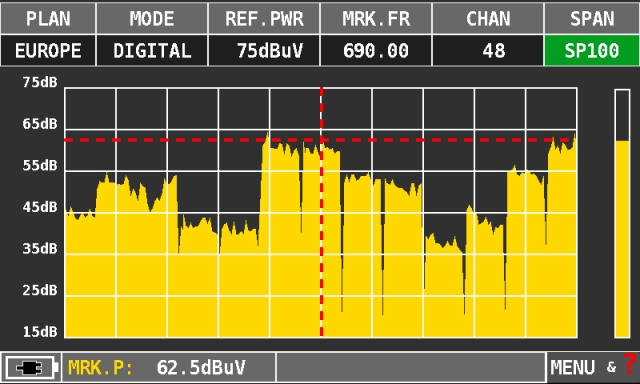The width and height of the screenshot is (640, 384).
Task: Edit the 690.00 marker frequency field
Action: [x=376, y=51]
